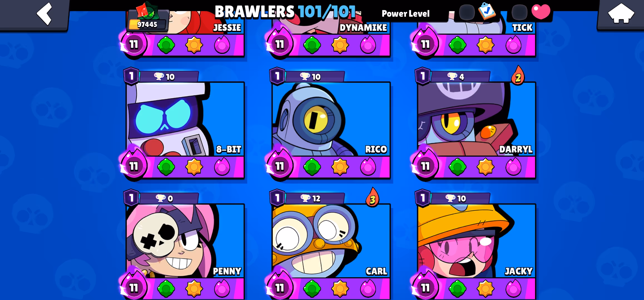Tap 8-BIT's green gadget icon
This screenshot has height=300, width=644.
pyautogui.click(x=166, y=167)
